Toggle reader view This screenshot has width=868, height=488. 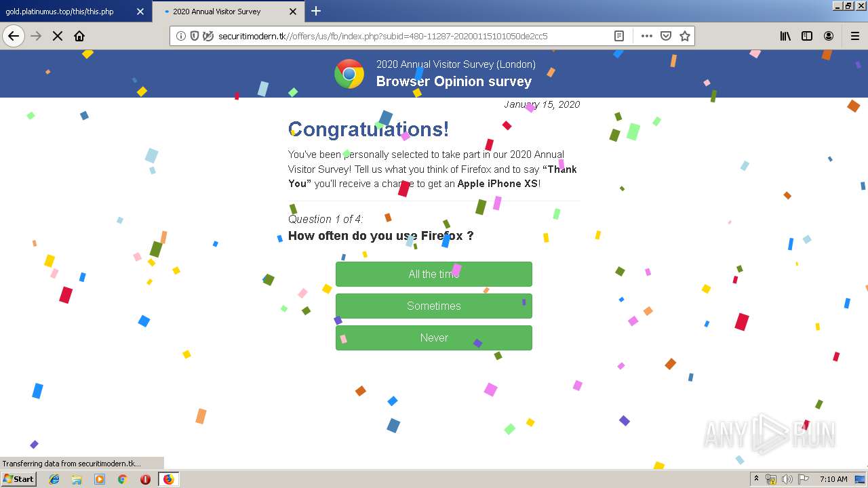click(619, 36)
